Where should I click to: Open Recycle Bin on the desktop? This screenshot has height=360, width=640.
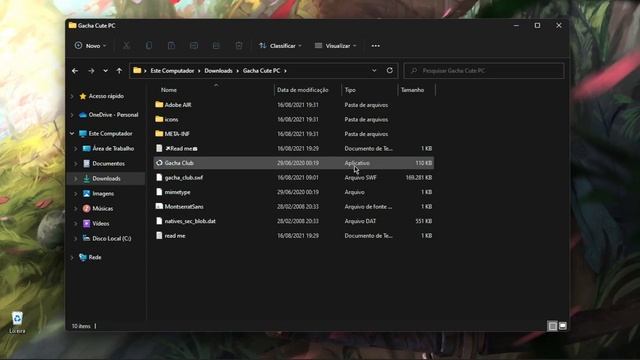pos(17,322)
